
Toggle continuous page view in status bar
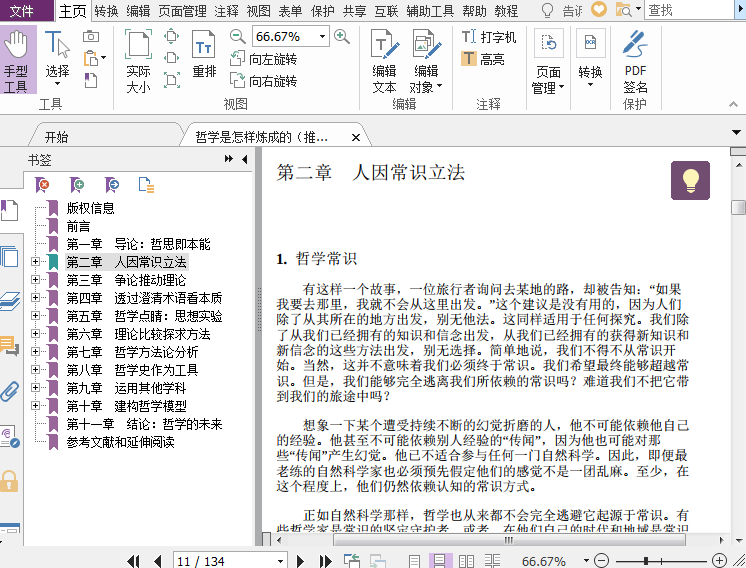(440, 561)
